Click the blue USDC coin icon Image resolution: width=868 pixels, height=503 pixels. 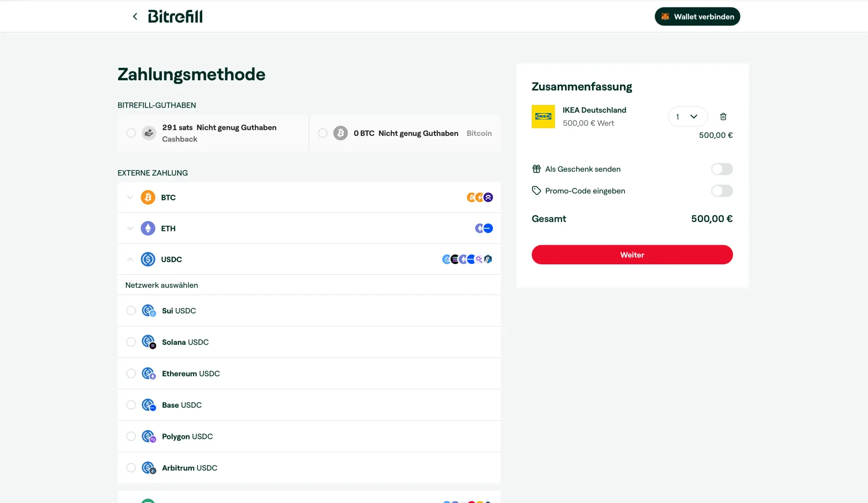(x=148, y=259)
